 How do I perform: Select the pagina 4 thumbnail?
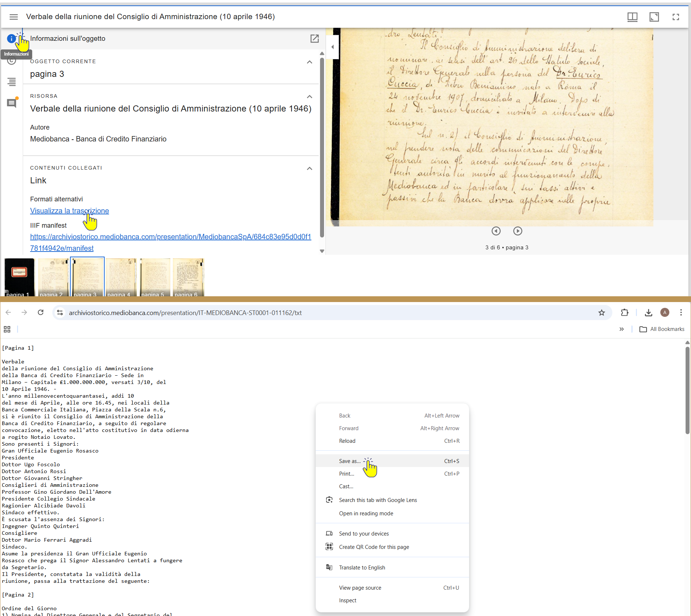(x=121, y=277)
